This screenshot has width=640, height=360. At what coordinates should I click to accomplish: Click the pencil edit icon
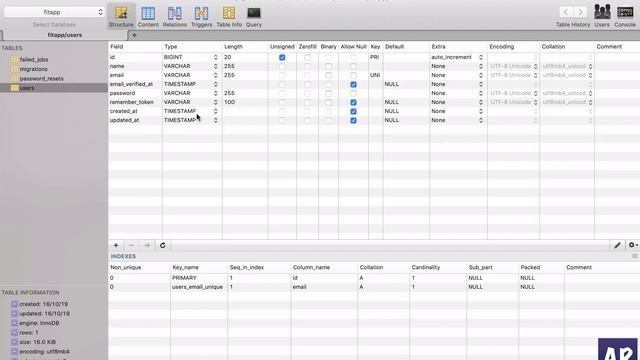click(617, 245)
